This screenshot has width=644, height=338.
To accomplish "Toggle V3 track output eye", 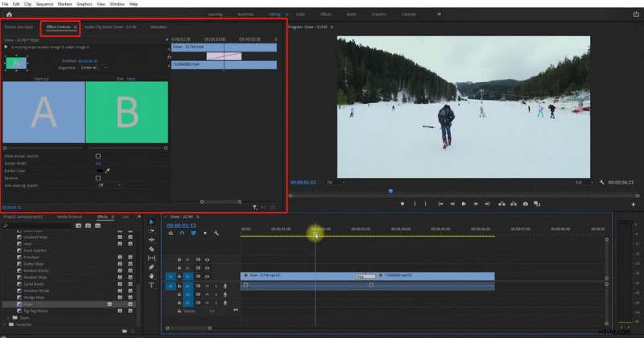I will pyautogui.click(x=207, y=260).
